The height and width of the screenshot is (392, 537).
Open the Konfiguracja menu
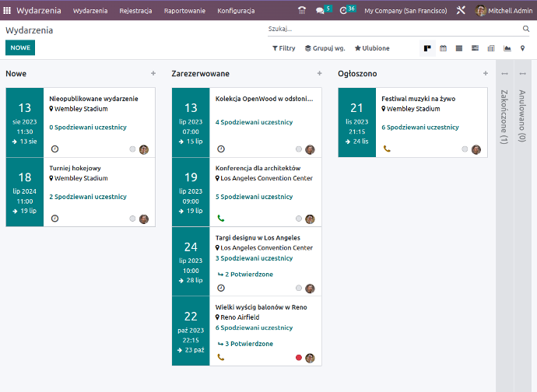(236, 11)
